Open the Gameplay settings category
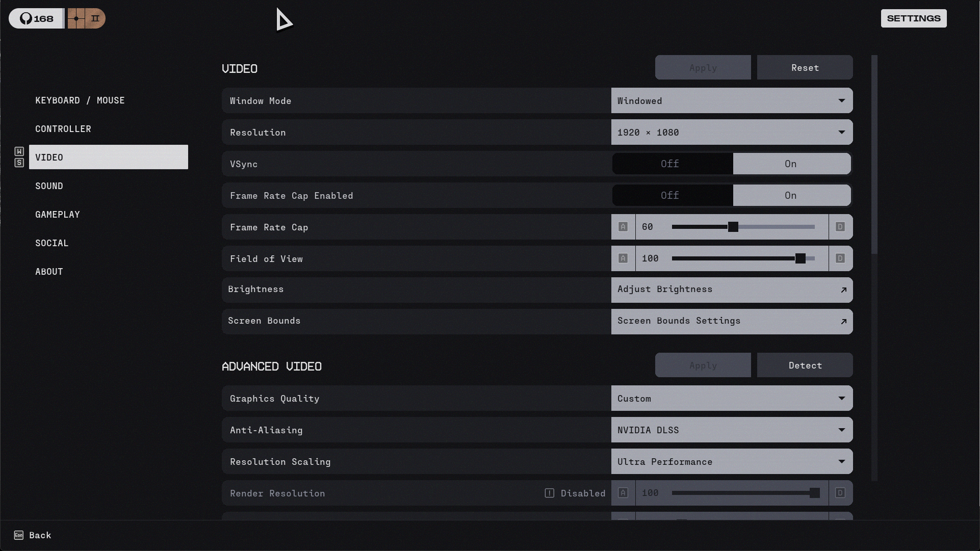Image resolution: width=980 pixels, height=551 pixels. coord(58,215)
